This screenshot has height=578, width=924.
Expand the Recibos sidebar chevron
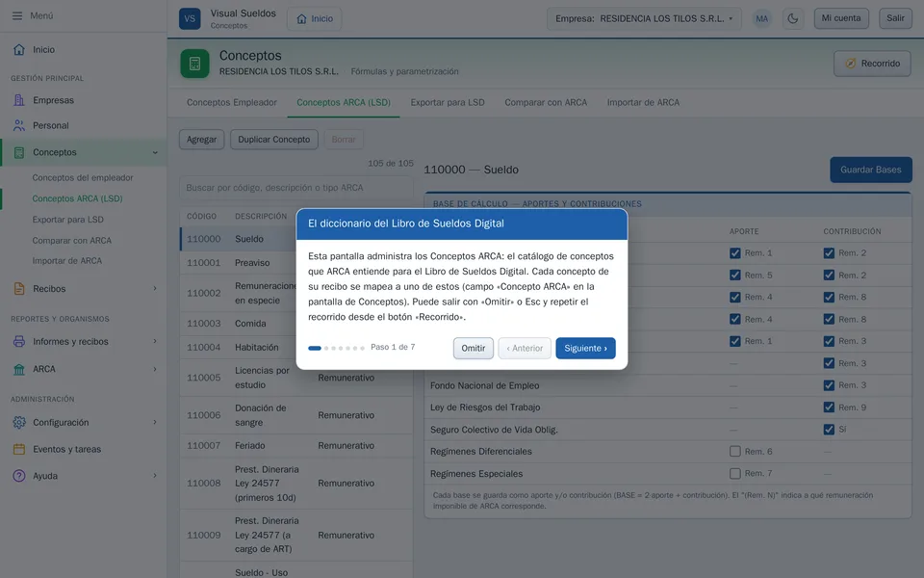[x=155, y=288]
